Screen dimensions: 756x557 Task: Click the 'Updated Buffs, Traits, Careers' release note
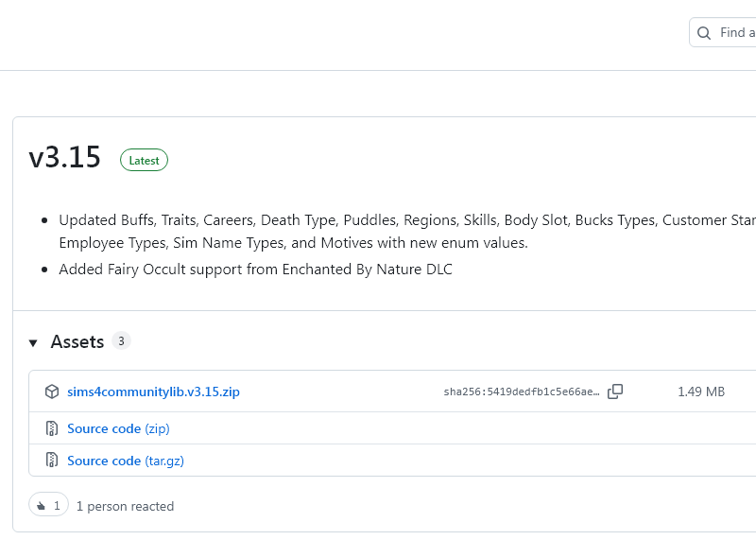pos(407,231)
